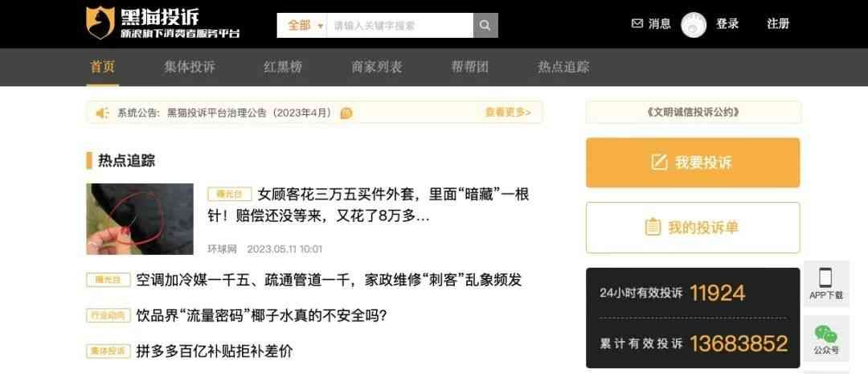
Task: Go to 商家列表 tab
Action: (x=376, y=67)
